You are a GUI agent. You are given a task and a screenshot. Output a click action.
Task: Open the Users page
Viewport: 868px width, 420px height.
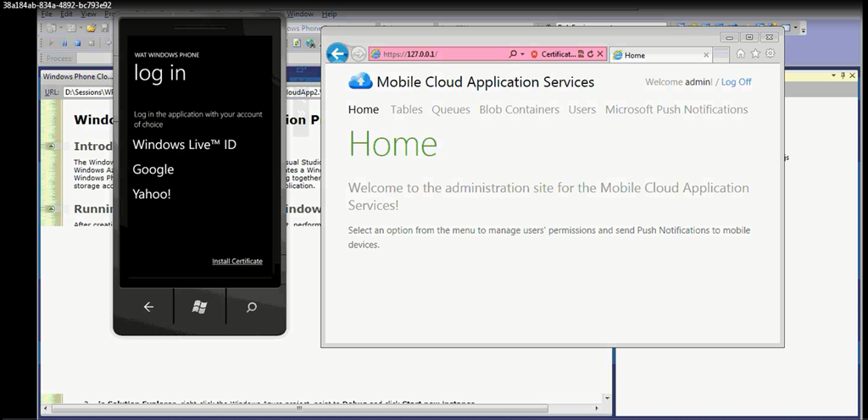tap(582, 109)
